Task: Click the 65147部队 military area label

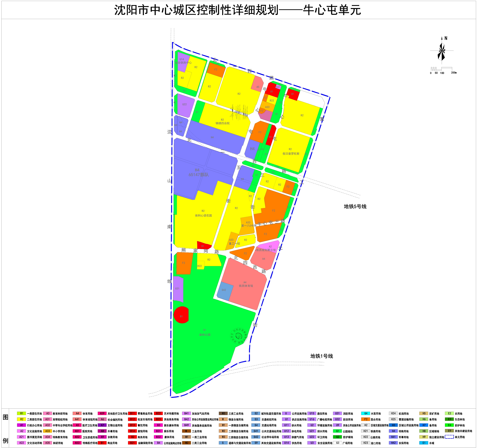Action: click(199, 175)
